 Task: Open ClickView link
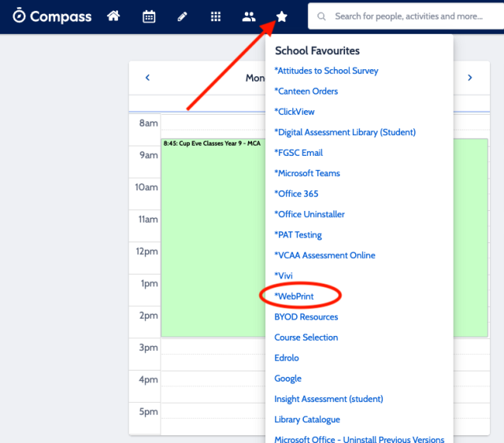[x=295, y=112]
